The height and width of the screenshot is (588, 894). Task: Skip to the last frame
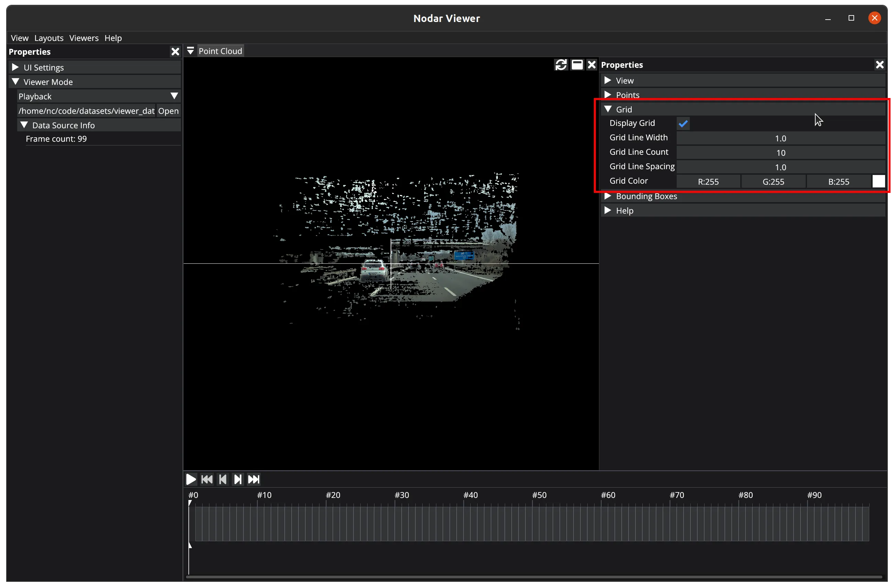coord(253,479)
